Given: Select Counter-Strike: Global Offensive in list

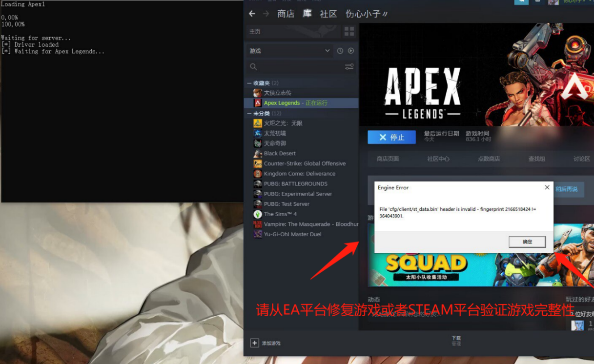Looking at the screenshot, I should 305,163.
